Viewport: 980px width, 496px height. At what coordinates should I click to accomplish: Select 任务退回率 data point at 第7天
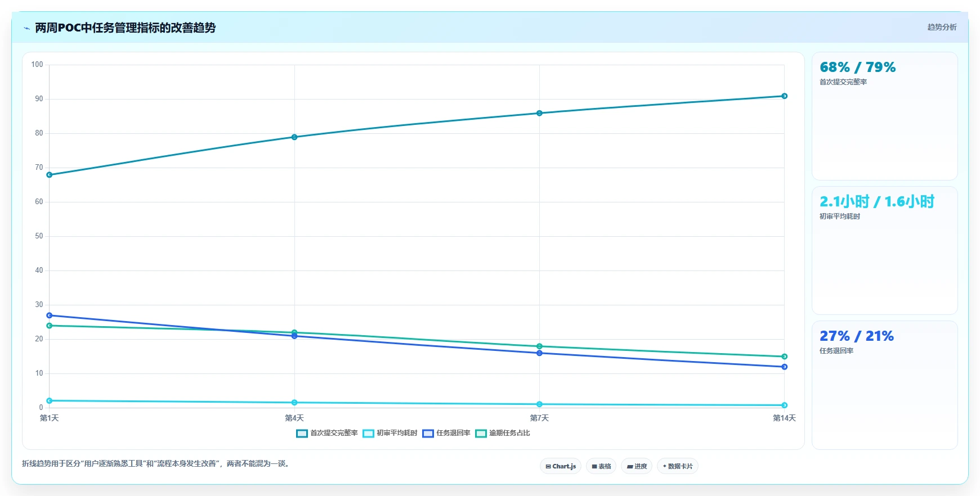(x=539, y=353)
